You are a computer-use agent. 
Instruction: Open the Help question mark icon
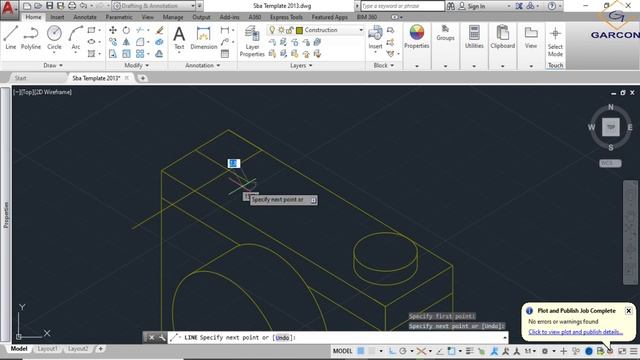[x=551, y=6]
